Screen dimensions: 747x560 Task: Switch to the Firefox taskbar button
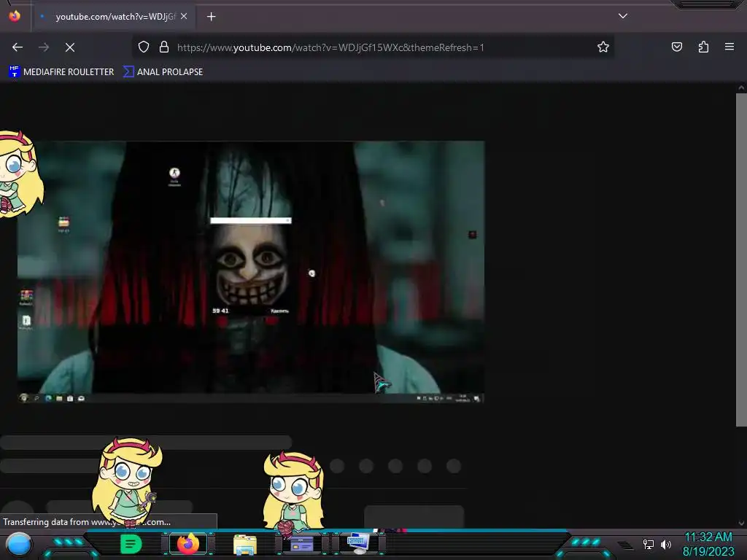click(188, 543)
